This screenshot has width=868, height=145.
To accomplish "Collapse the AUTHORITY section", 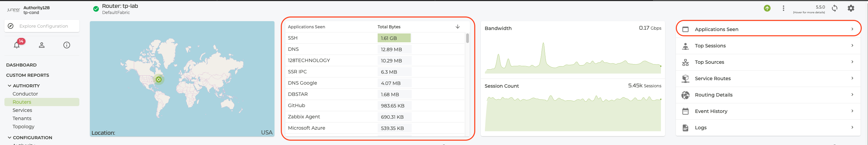I will point(10,86).
